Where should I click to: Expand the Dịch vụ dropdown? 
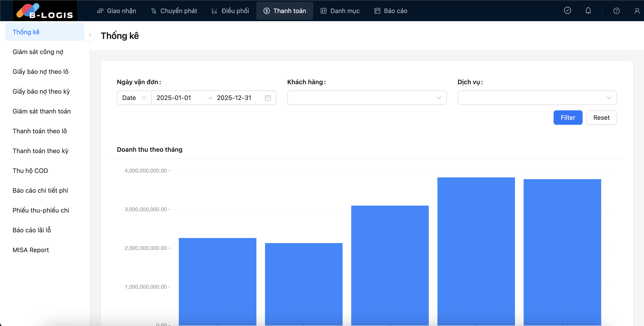537,98
